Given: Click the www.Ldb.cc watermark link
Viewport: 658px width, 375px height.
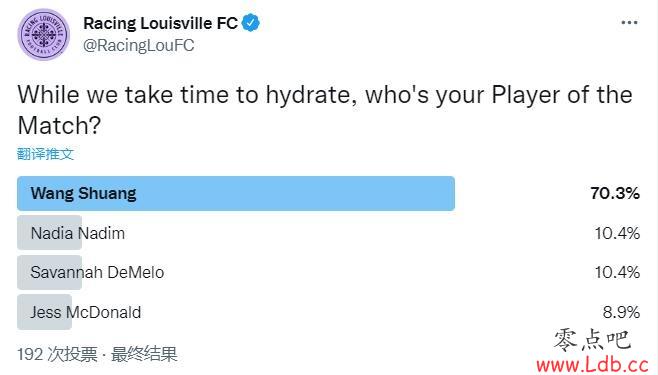Looking at the screenshot, I should (593, 365).
